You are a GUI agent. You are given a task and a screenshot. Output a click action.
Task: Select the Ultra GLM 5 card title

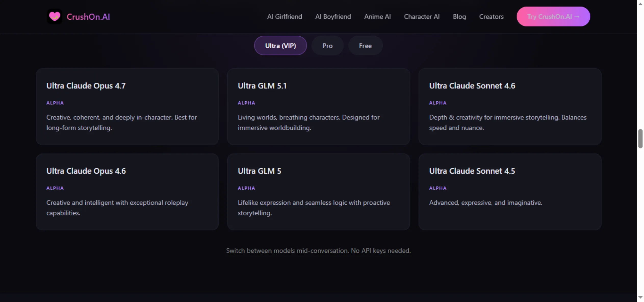point(259,171)
